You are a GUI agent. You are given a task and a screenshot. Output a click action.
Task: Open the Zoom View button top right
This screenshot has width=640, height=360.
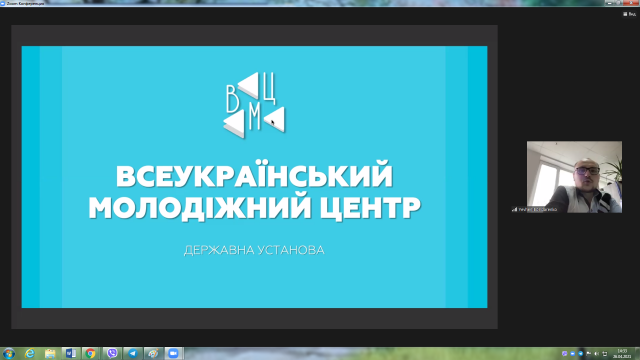click(629, 14)
